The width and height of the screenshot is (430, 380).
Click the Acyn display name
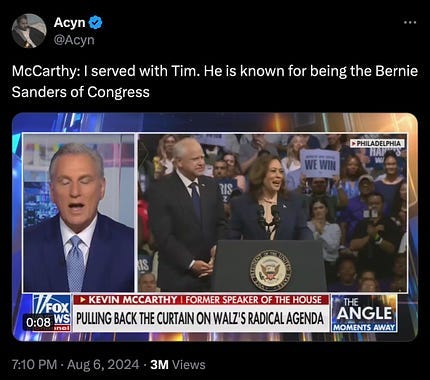[69, 22]
